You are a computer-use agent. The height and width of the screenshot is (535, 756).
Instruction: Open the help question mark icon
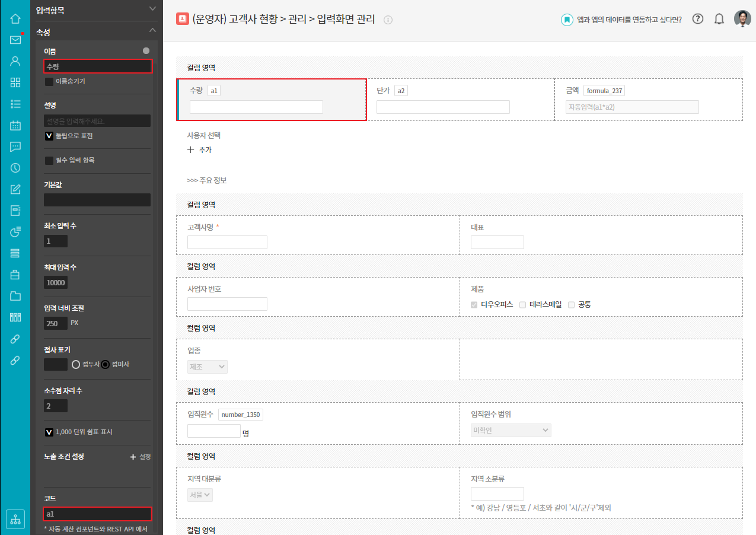click(x=698, y=19)
